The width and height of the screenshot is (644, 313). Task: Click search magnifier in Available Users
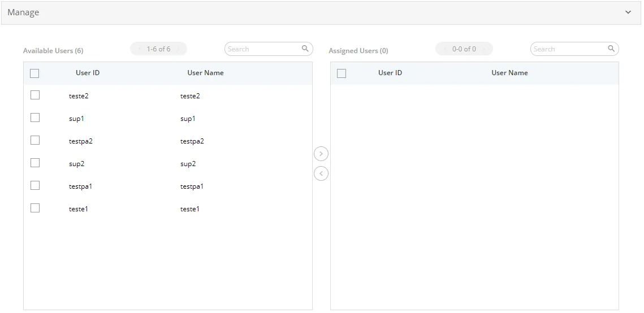click(305, 49)
